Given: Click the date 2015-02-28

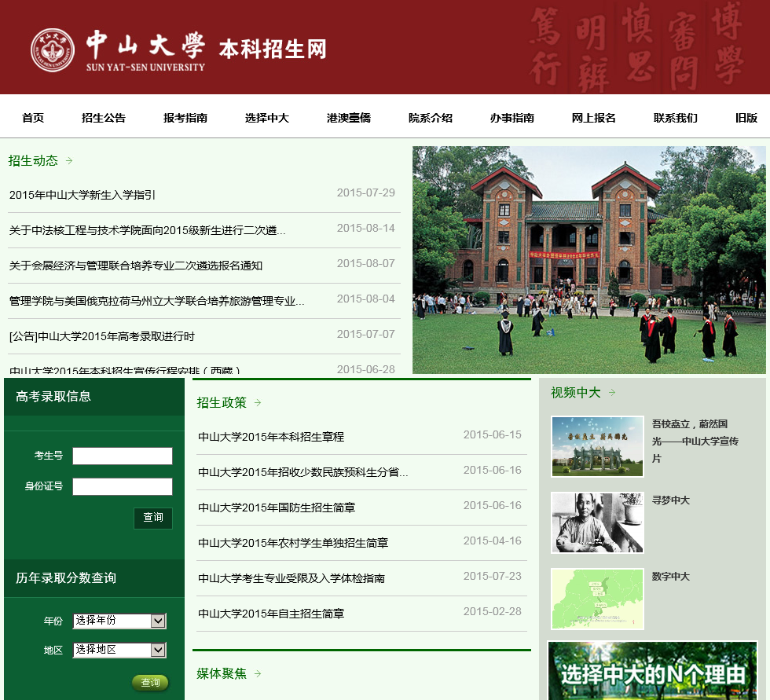Looking at the screenshot, I should tap(493, 611).
